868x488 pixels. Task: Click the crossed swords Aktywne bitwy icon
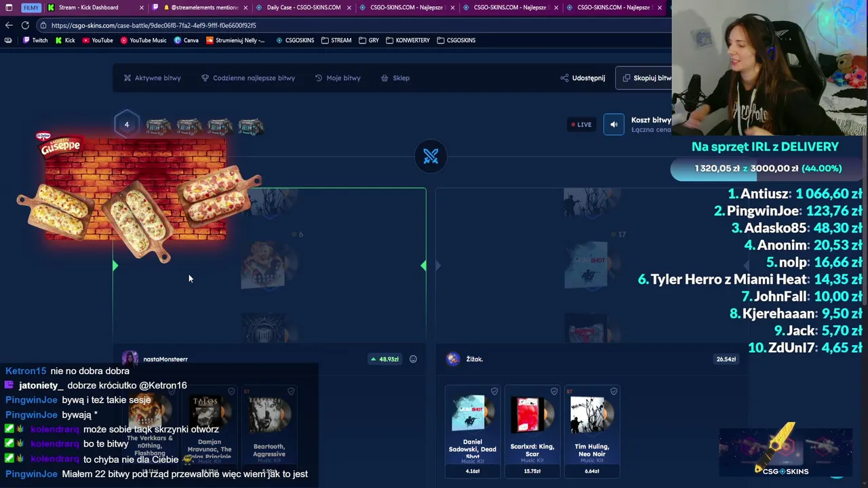(x=127, y=78)
